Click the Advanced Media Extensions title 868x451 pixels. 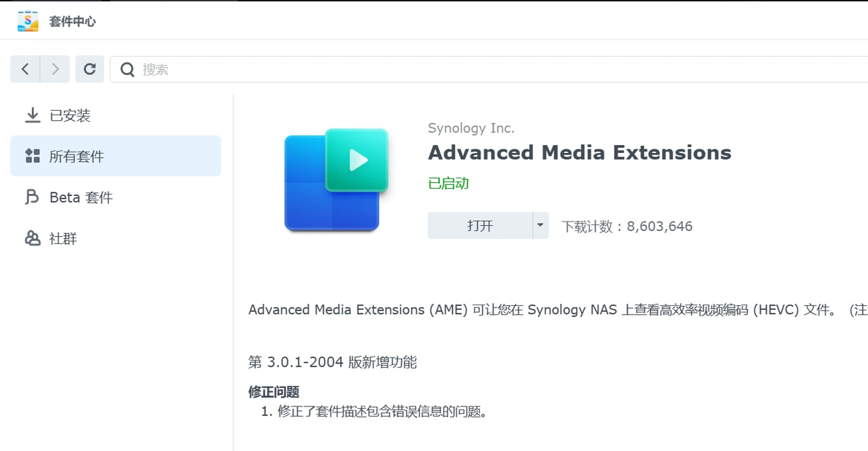(580, 152)
